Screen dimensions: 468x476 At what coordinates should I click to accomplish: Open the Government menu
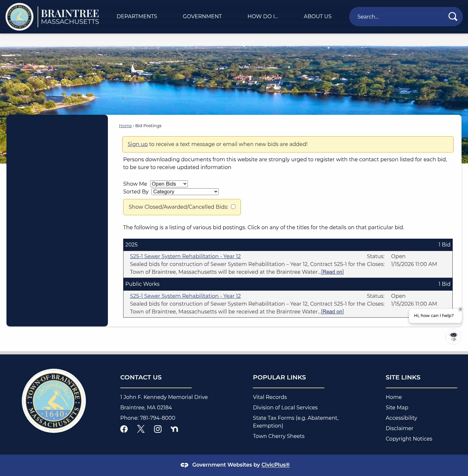(202, 16)
